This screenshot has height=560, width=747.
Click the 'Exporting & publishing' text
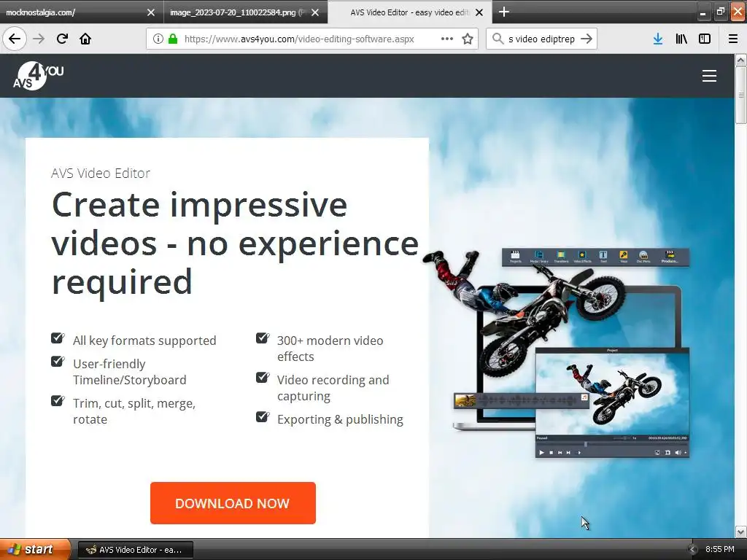coord(340,419)
